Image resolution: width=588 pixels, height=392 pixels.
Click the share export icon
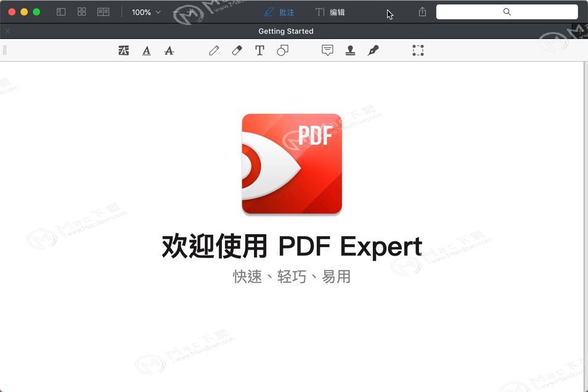(x=422, y=12)
